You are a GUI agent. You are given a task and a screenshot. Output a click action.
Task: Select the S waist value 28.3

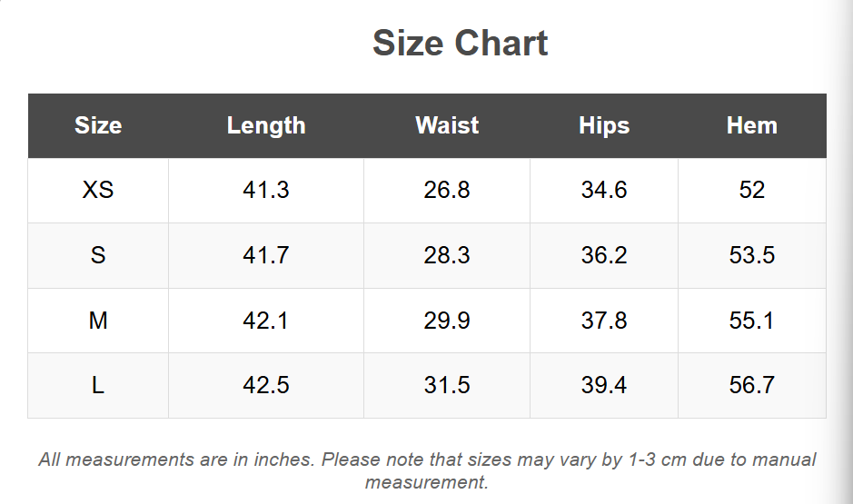[447, 255]
